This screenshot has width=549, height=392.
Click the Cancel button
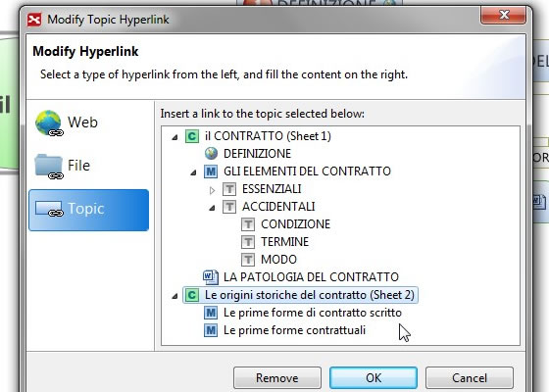pos(470,377)
